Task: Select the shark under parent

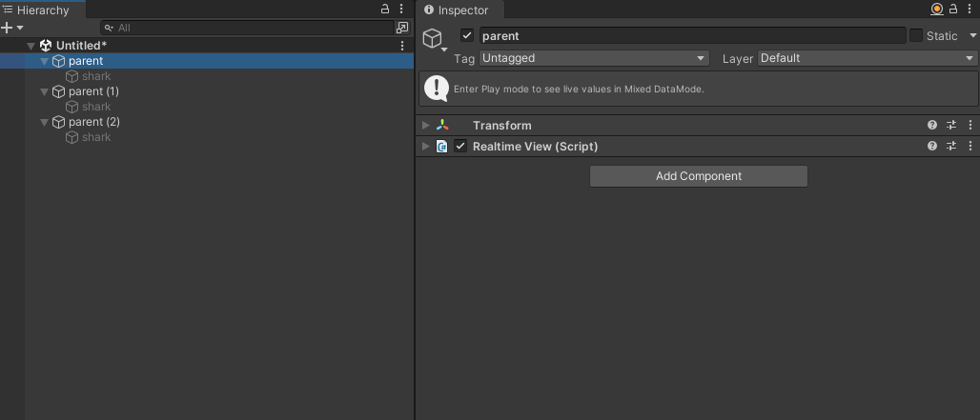Action: [x=96, y=76]
